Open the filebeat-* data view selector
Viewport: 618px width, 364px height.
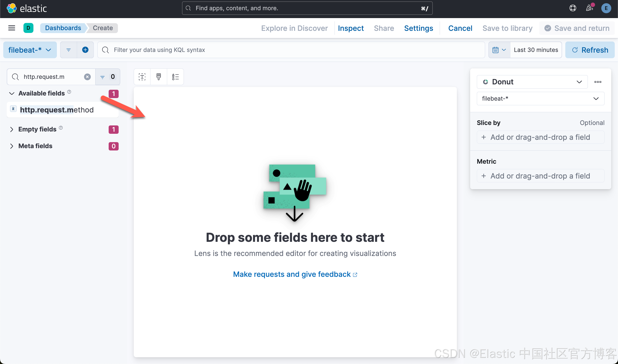coord(30,50)
